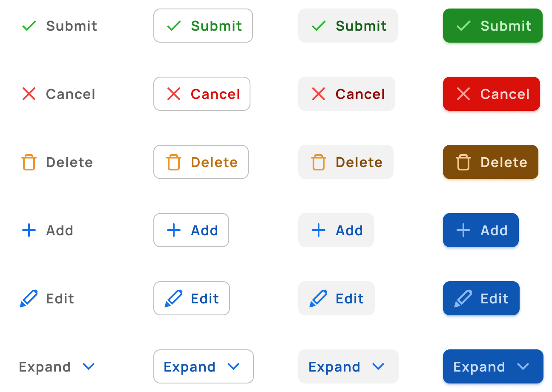Click the plus icon in the gray tonal Add button

point(319,231)
